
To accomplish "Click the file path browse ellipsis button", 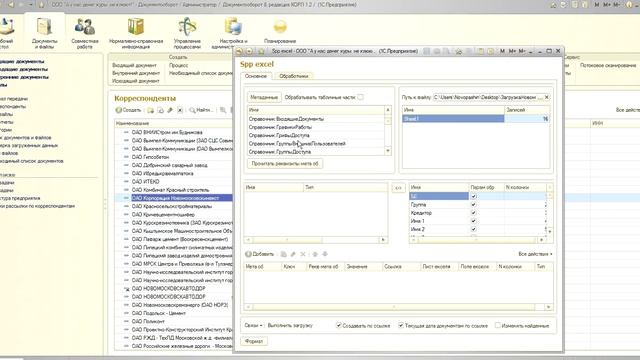I will point(540,97).
